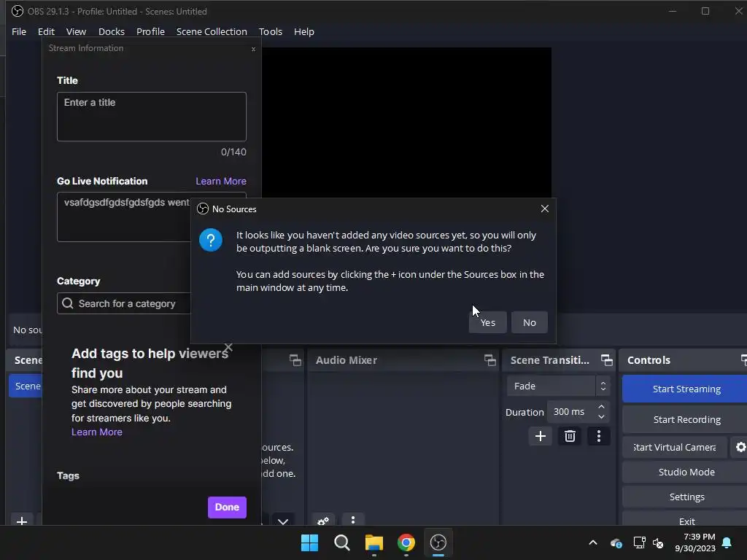Focus the stream Title text box
The height and width of the screenshot is (560, 747).
tap(152, 117)
